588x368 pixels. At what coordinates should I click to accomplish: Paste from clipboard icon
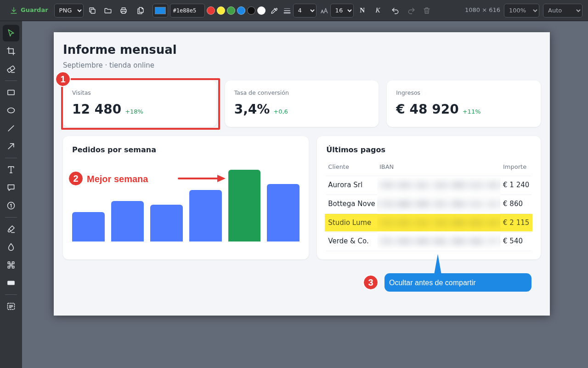pos(141,11)
